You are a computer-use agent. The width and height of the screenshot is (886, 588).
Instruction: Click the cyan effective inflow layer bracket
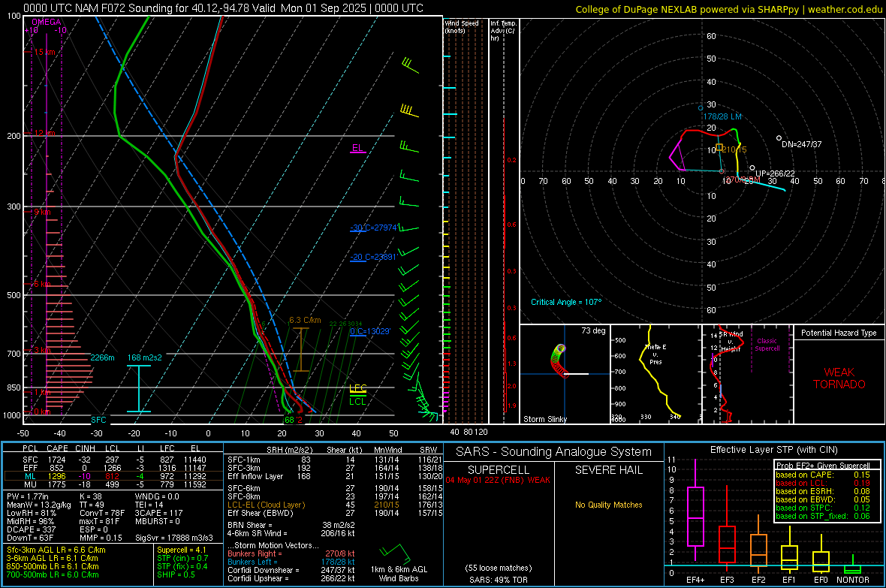pyautogui.click(x=138, y=388)
